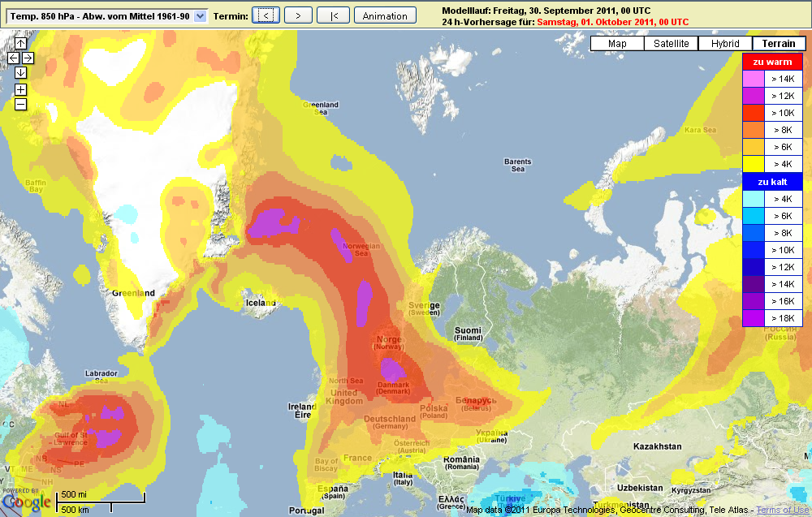Screen dimensions: 812x517
Task: Click the warm > 6K swatch
Action: coord(754,147)
